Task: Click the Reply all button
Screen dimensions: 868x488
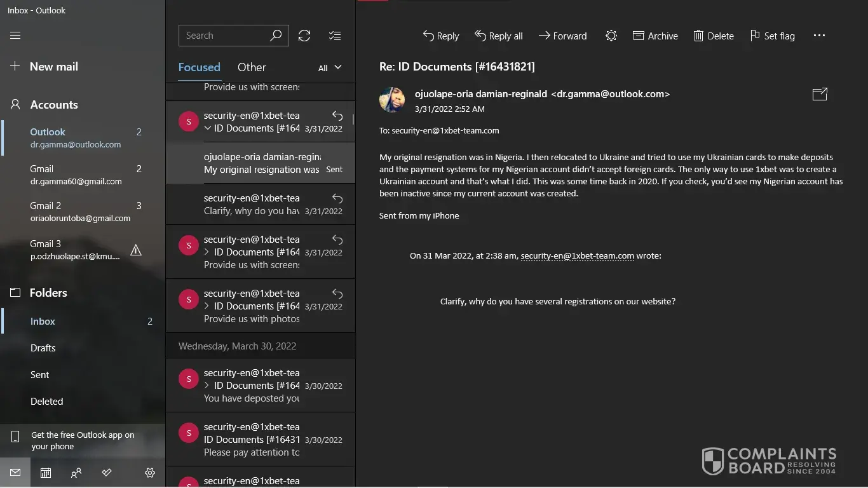Action: (499, 36)
